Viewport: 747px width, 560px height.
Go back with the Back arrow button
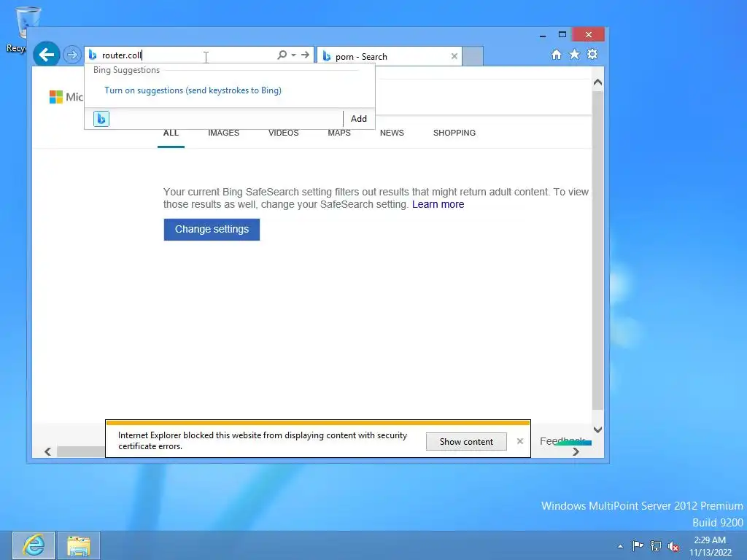coord(46,55)
